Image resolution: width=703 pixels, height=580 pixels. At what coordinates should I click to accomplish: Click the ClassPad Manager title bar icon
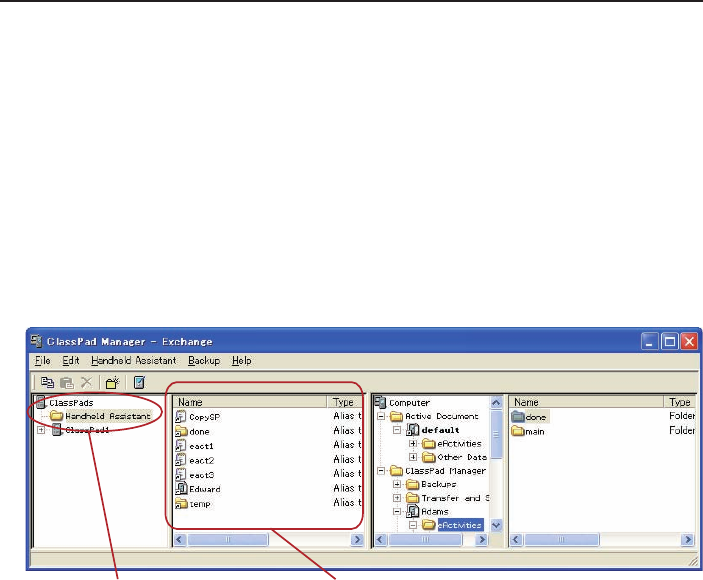(x=36, y=341)
